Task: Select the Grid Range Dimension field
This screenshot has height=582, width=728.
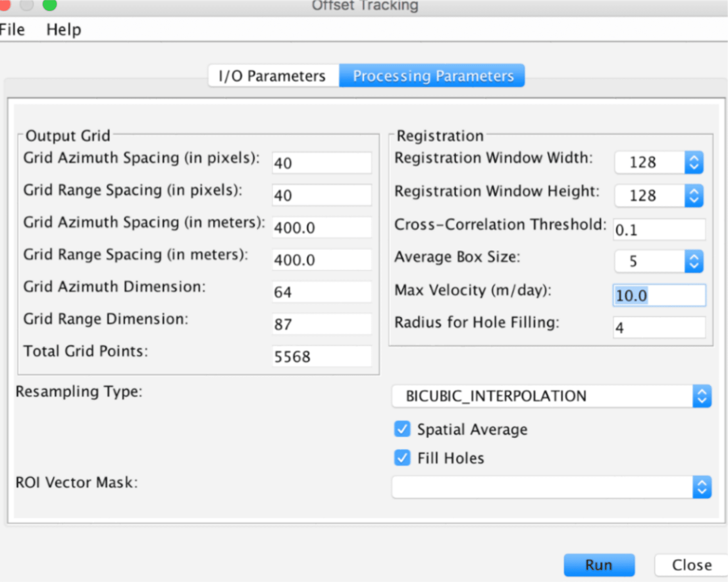Action: (322, 324)
